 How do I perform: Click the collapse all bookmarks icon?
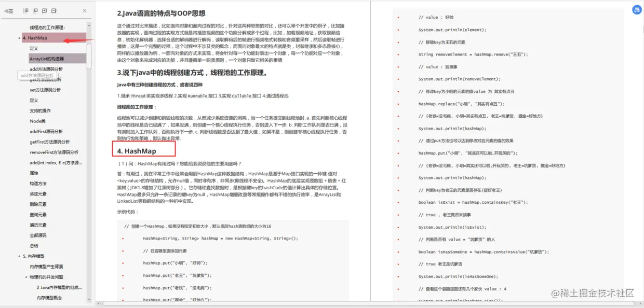pyautogui.click(x=35, y=10)
